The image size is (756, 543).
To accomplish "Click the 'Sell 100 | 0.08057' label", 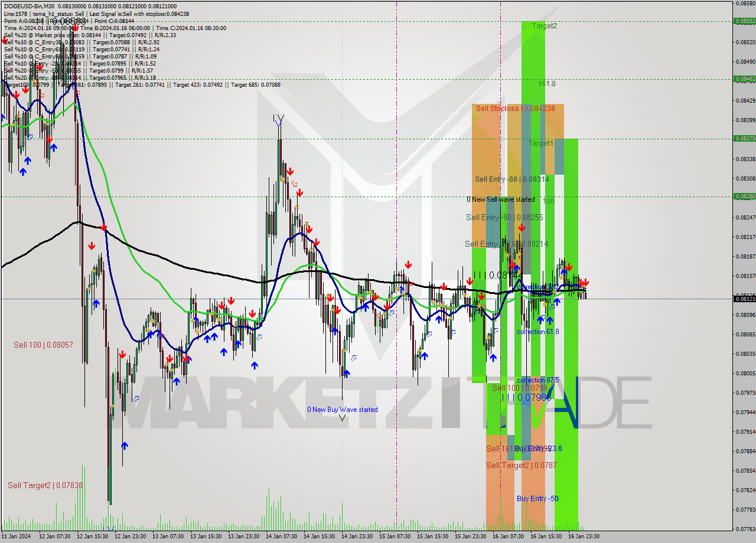I will [43, 345].
